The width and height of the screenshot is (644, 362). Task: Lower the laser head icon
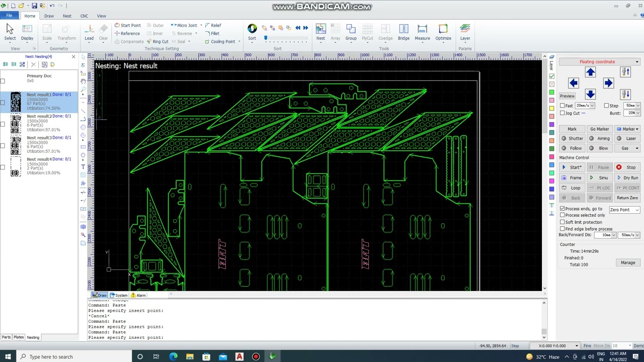coord(625,94)
